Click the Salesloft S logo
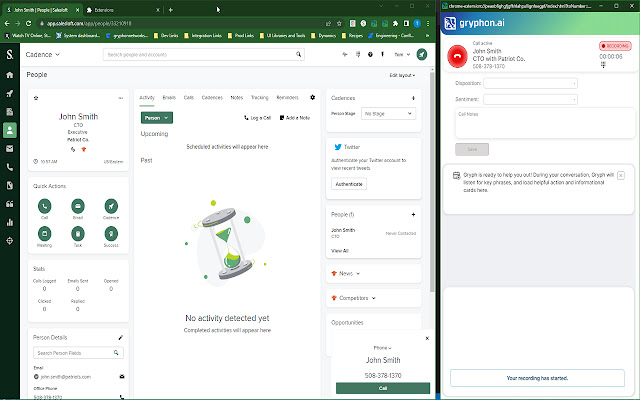 [10, 54]
